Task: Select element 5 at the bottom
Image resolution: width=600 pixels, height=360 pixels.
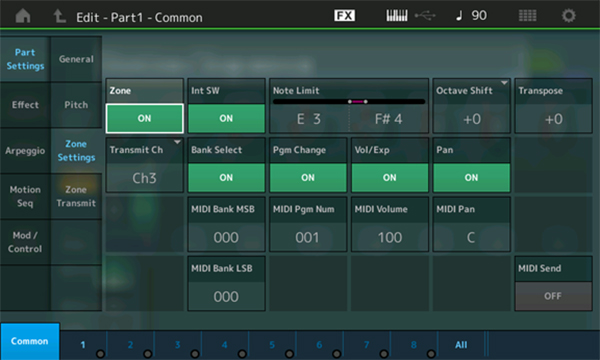Action: coord(272,344)
